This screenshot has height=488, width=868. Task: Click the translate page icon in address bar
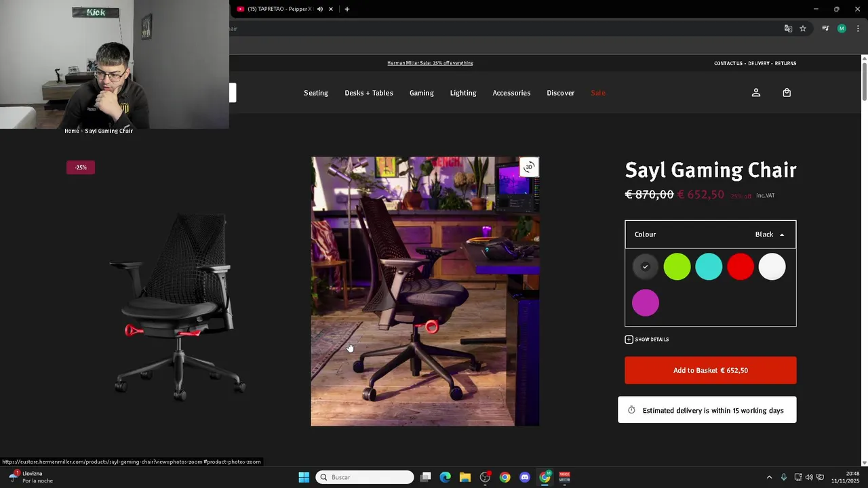(788, 28)
